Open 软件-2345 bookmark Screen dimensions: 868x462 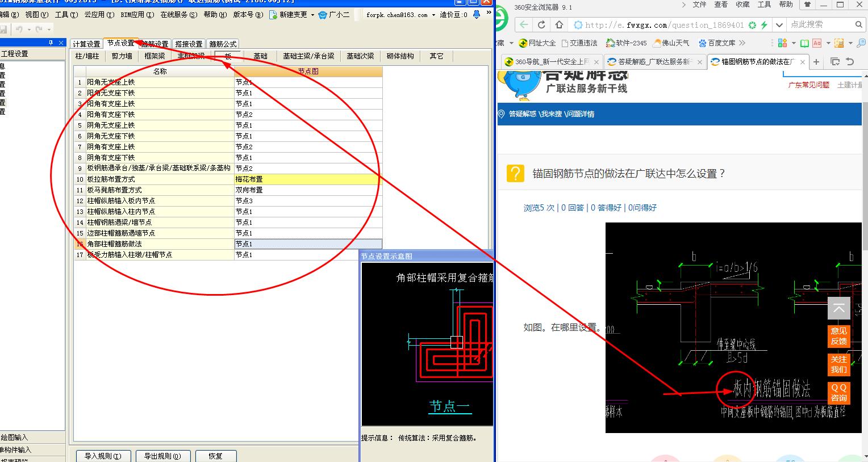[x=627, y=43]
